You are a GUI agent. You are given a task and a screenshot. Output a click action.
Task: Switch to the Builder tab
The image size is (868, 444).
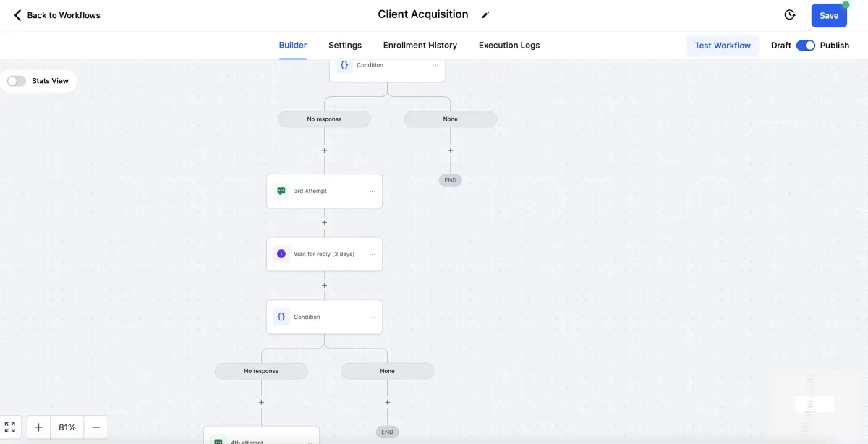(293, 45)
